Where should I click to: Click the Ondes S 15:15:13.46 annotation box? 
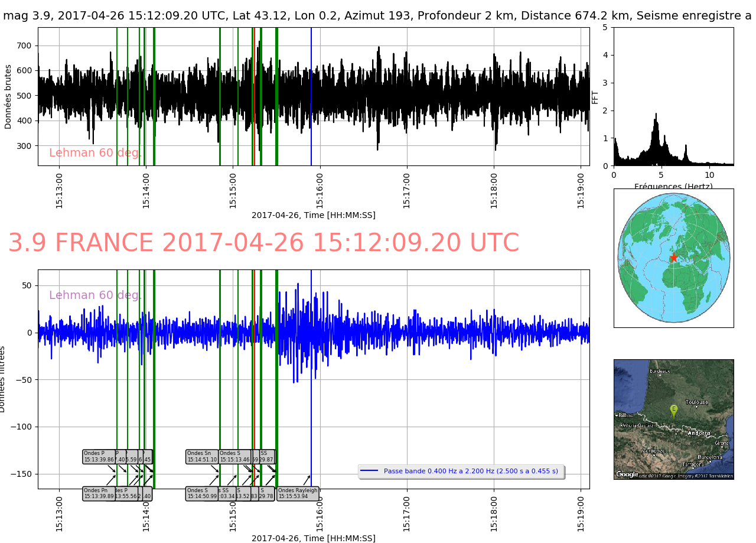234,457
